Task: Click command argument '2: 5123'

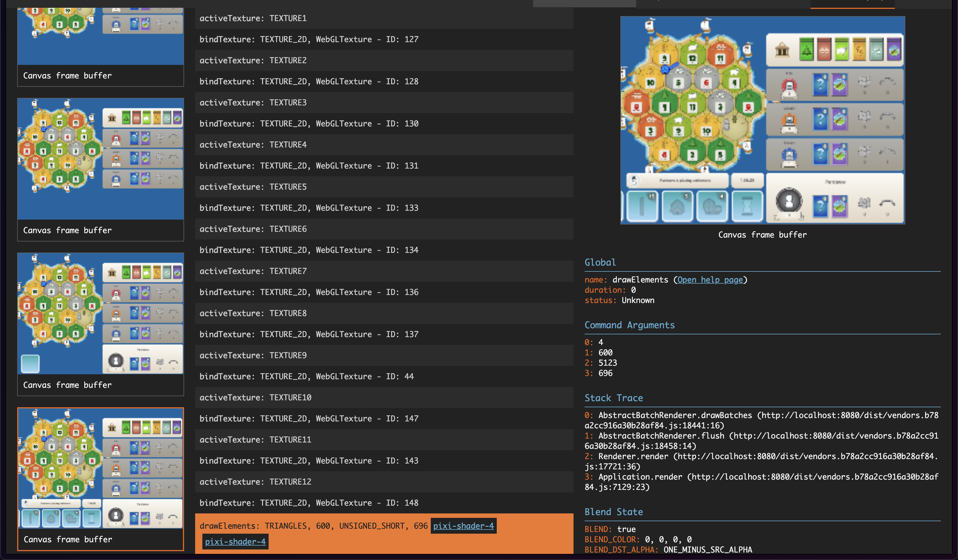Action: pos(601,363)
